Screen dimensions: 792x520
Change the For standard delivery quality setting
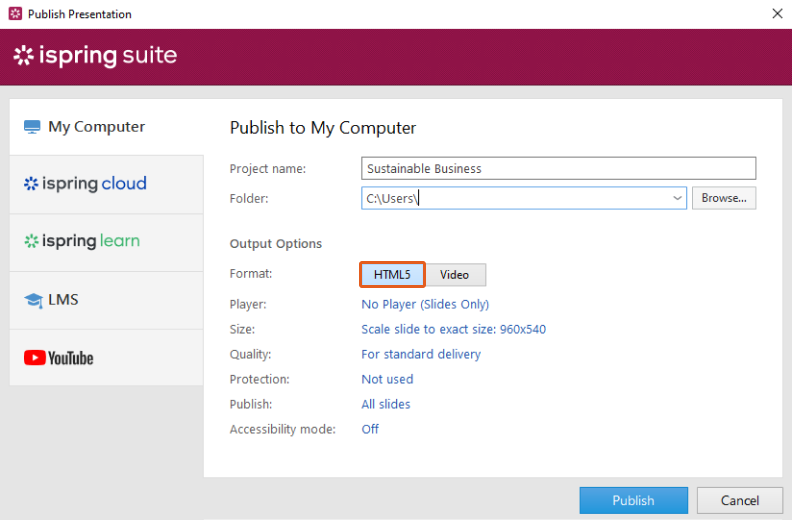click(421, 354)
